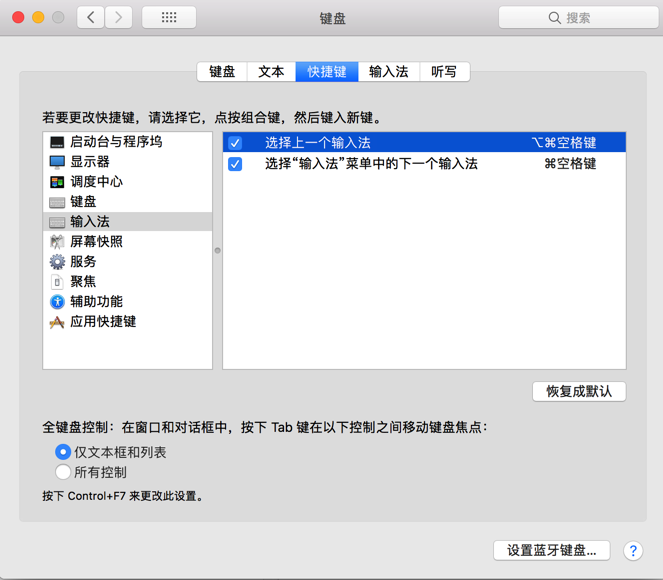Go back with the left arrow
Image resolution: width=663 pixels, height=580 pixels.
click(x=90, y=17)
